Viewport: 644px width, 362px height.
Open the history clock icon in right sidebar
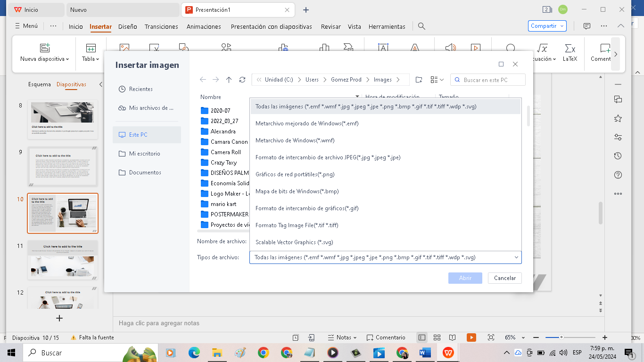pyautogui.click(x=618, y=156)
